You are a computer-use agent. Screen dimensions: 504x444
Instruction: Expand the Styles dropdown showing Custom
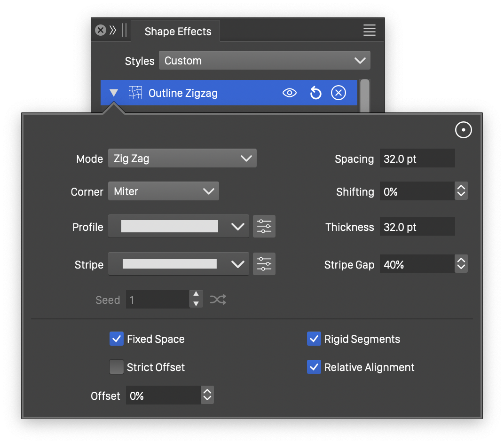264,61
